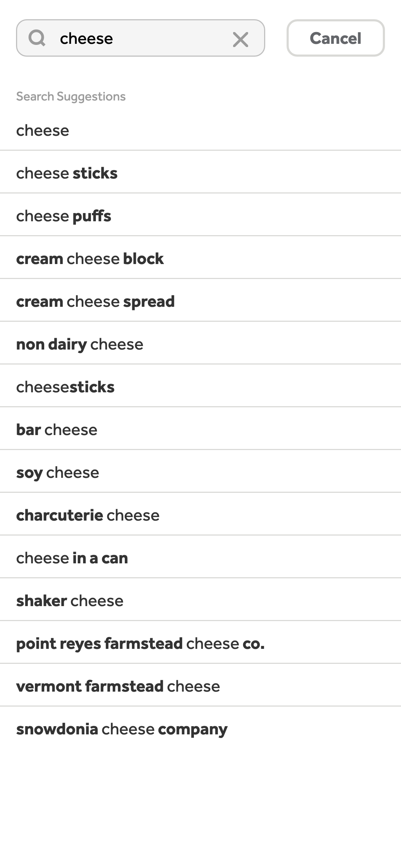Choose the 'cheese' suggestion
Screen dimensions: 401x868
click(x=200, y=130)
